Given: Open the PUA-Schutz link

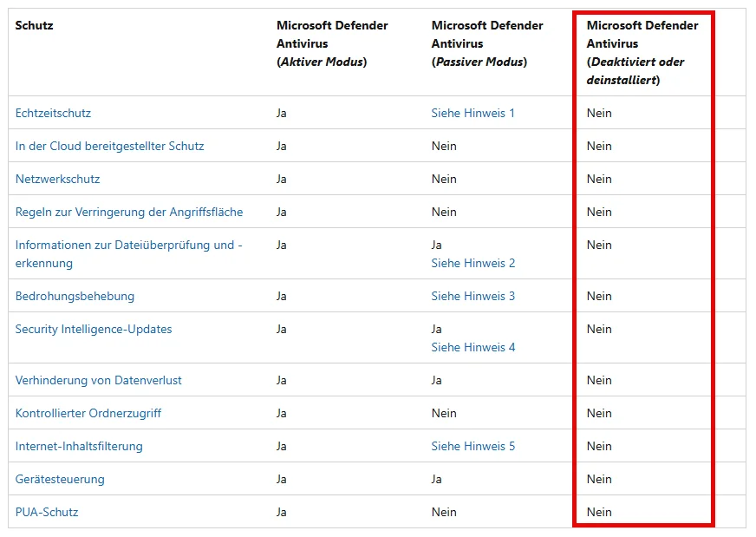Looking at the screenshot, I should tap(47, 512).
